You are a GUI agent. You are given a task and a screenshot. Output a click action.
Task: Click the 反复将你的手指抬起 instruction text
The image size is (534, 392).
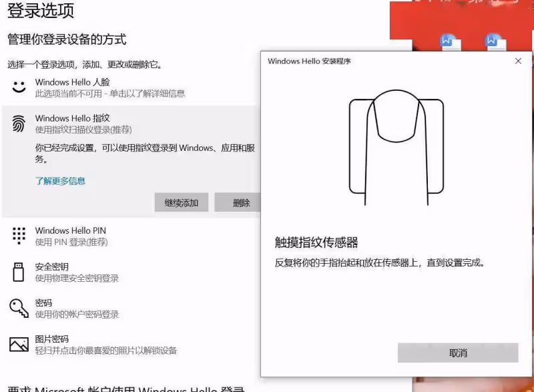point(380,262)
